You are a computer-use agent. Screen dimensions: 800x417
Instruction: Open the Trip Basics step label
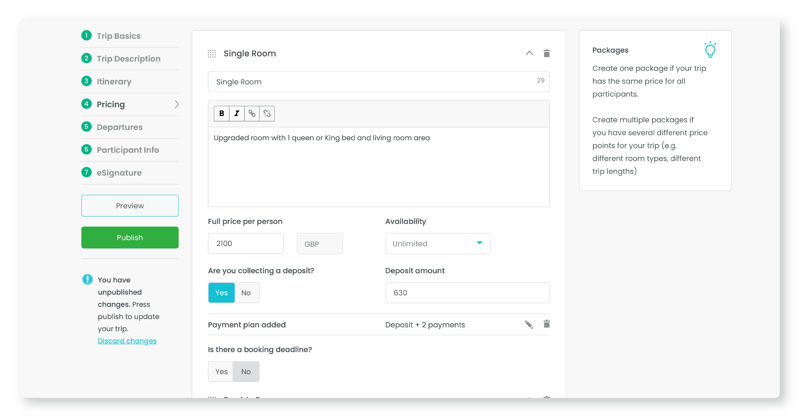(x=118, y=36)
